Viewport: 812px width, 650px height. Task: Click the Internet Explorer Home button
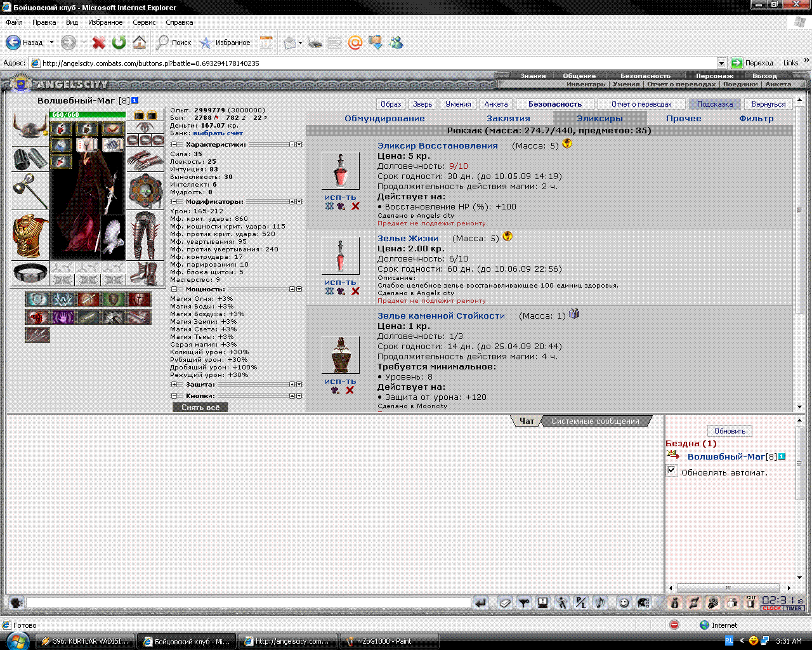coord(140,43)
